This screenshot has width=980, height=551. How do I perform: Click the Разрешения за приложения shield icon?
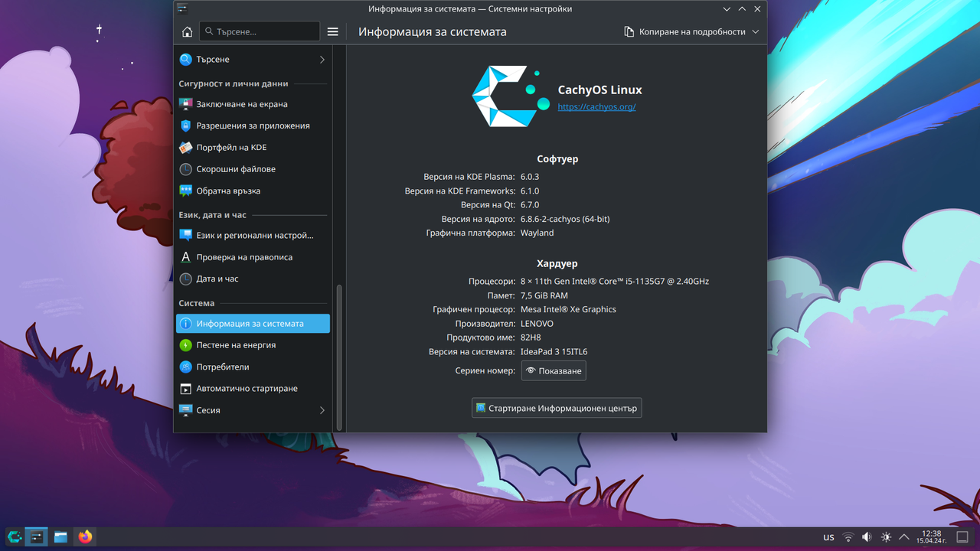[x=185, y=126]
